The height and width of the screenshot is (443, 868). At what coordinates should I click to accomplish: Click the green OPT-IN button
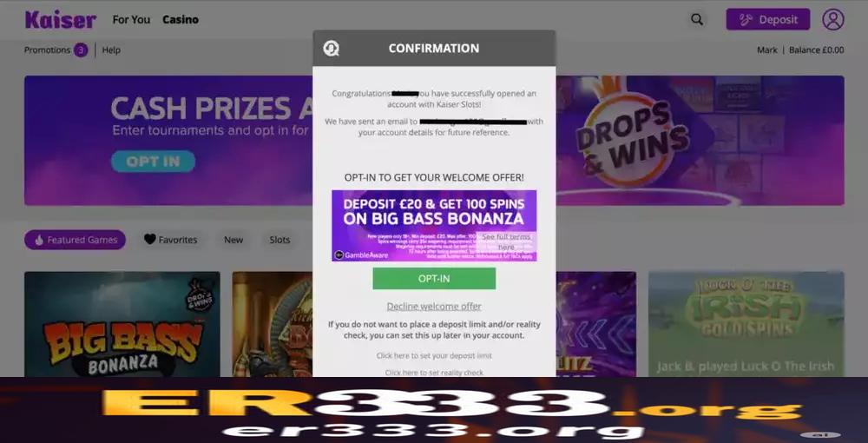click(434, 279)
